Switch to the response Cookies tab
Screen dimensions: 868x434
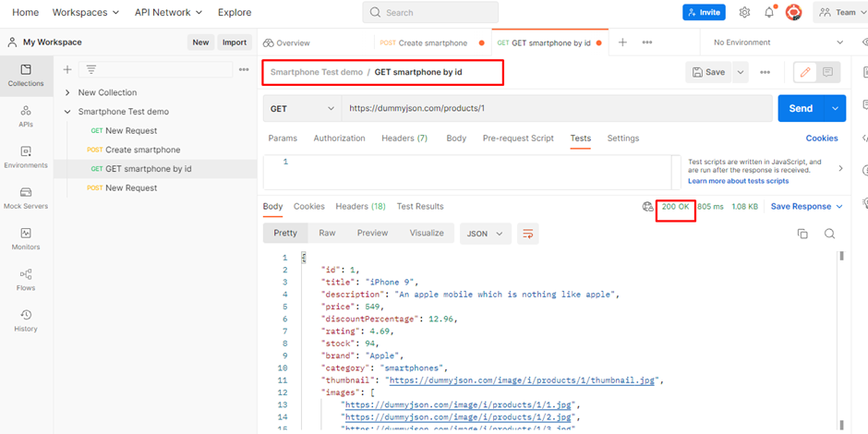pyautogui.click(x=309, y=207)
